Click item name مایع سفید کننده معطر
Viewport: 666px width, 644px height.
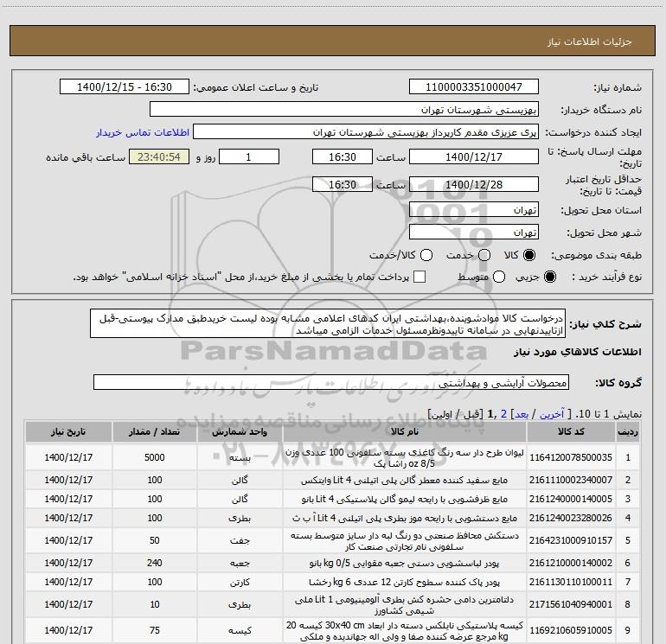pyautogui.click(x=405, y=480)
